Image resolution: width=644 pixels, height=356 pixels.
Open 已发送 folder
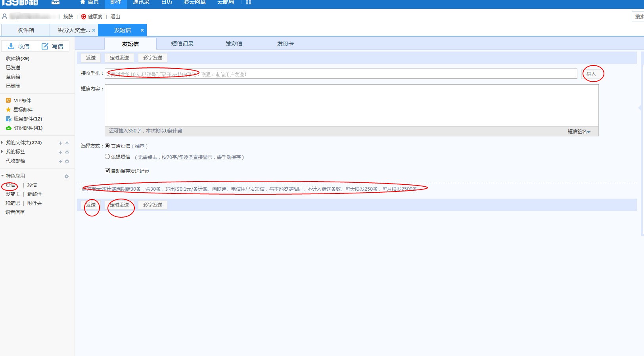click(x=13, y=68)
